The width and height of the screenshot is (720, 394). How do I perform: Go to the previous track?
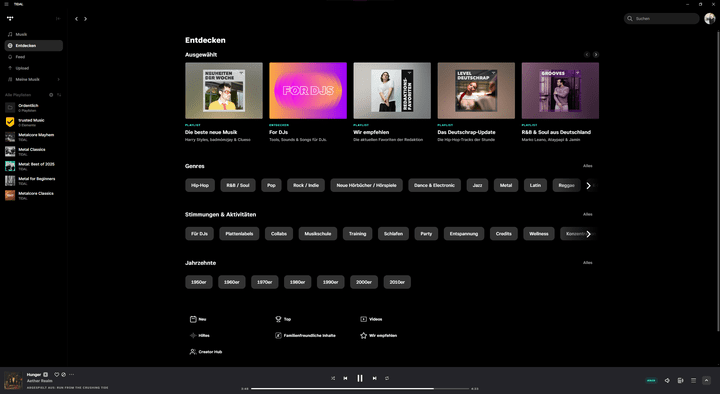pyautogui.click(x=345, y=378)
